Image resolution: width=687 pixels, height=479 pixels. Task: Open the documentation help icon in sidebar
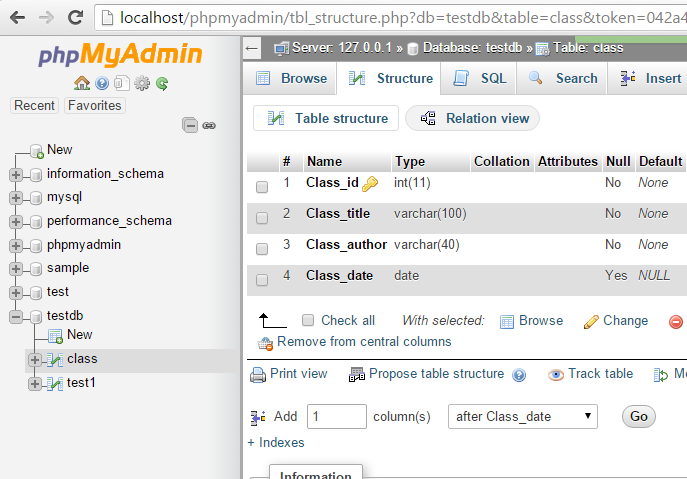click(102, 83)
